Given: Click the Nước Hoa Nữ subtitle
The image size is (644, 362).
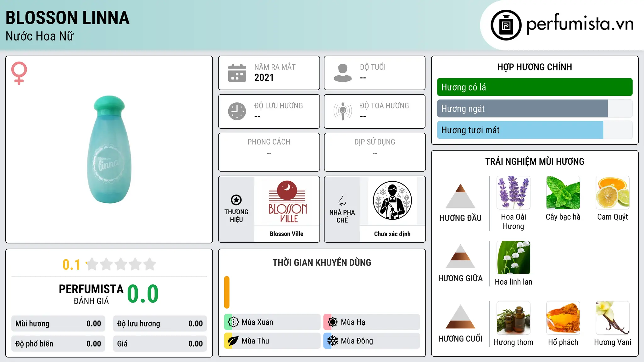Looking at the screenshot, I should 40,36.
